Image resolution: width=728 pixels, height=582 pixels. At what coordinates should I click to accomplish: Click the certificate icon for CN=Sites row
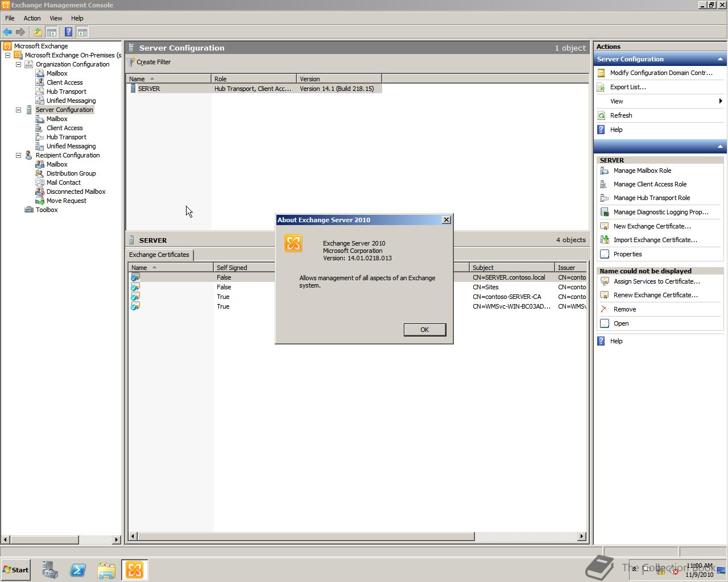pyautogui.click(x=135, y=287)
